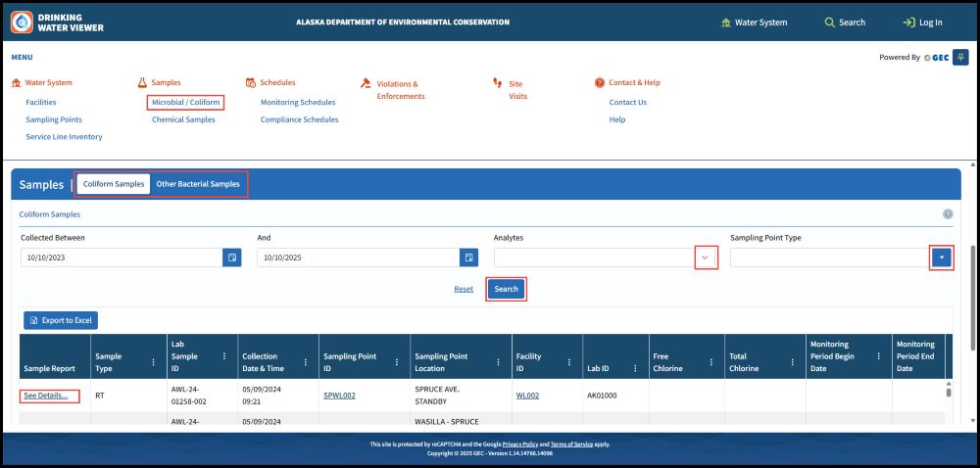Click the Export to Excel button
This screenshot has height=468, width=980.
tap(61, 320)
